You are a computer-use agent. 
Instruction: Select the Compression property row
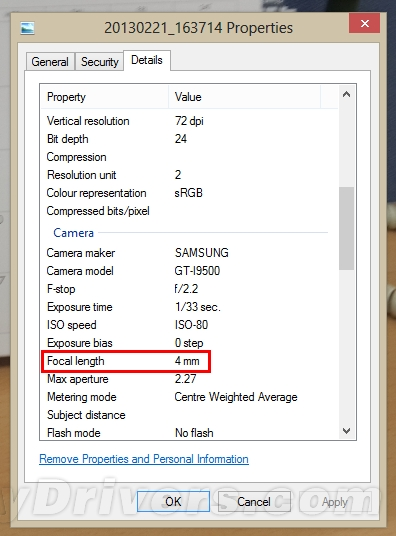click(x=189, y=157)
